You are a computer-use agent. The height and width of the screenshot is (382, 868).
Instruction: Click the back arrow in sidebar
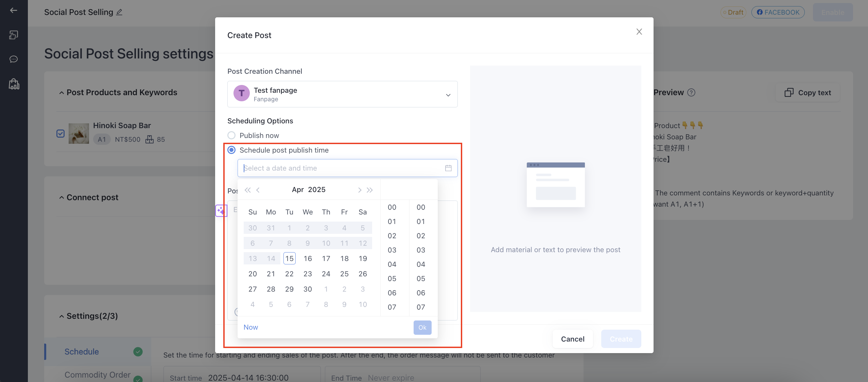point(14,10)
